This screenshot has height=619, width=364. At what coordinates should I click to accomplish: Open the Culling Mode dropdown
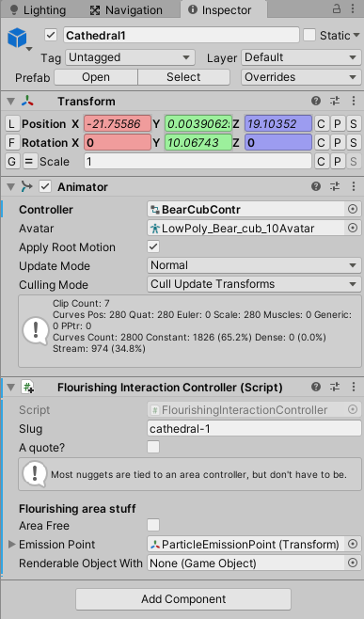coord(254,284)
